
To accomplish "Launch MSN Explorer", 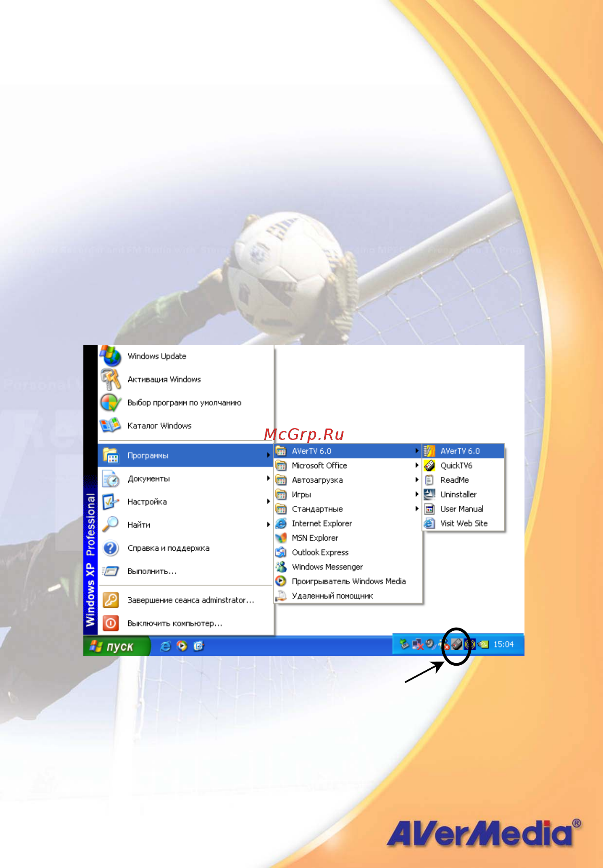I will click(348, 538).
